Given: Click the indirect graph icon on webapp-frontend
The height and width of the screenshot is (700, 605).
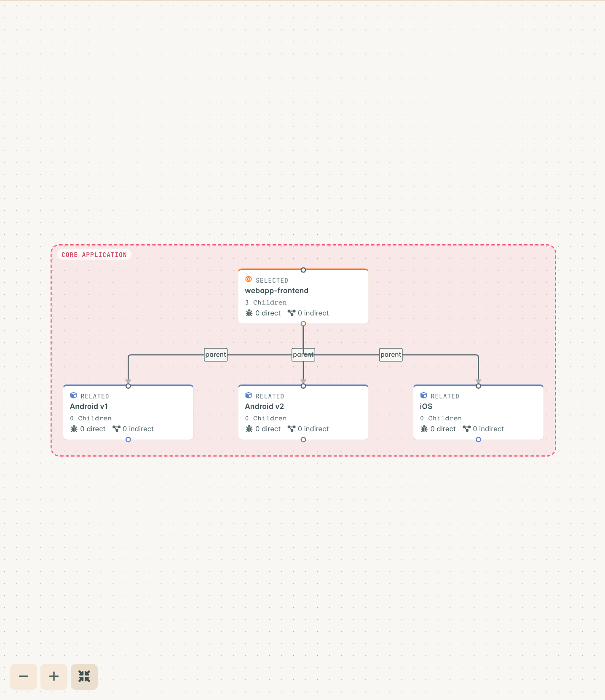Looking at the screenshot, I should point(291,313).
